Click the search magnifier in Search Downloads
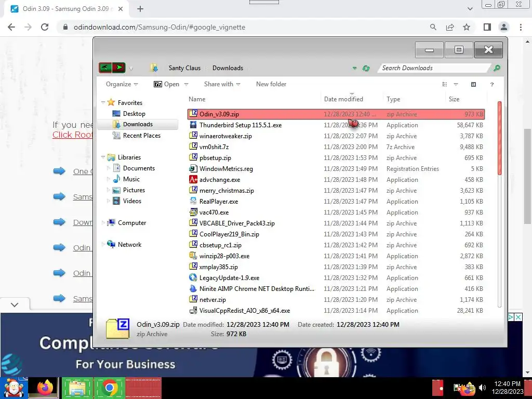Screen dimensions: 532x399 497,68
